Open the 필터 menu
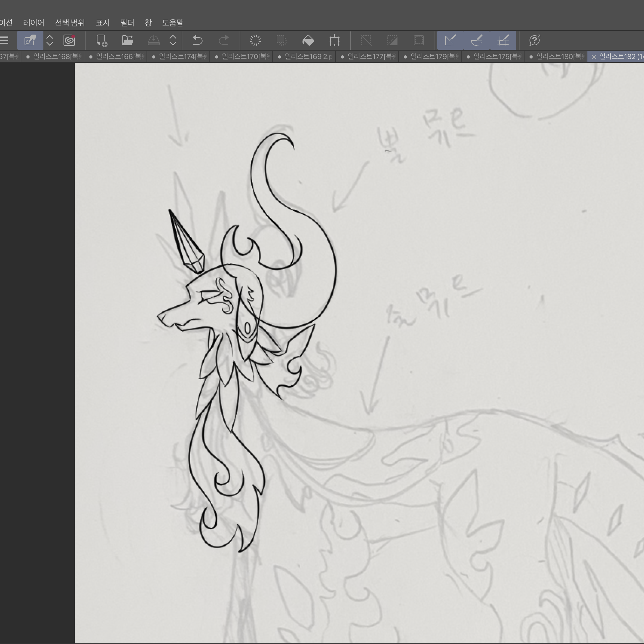This screenshot has width=644, height=644. tap(127, 23)
